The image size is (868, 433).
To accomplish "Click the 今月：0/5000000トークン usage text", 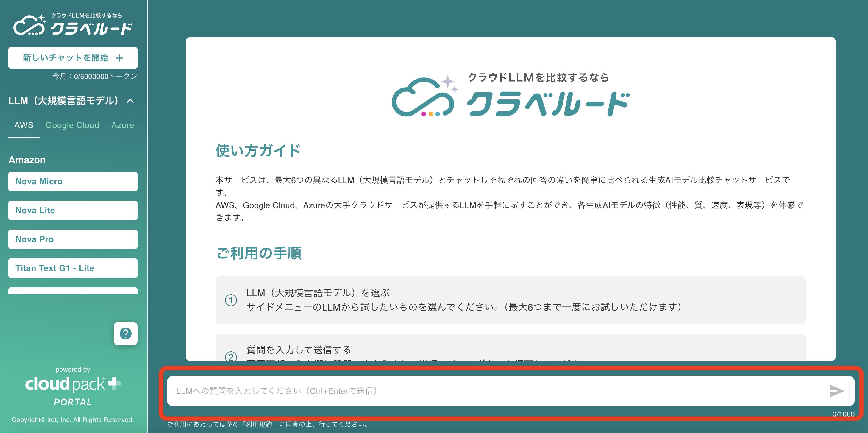I will coord(95,77).
